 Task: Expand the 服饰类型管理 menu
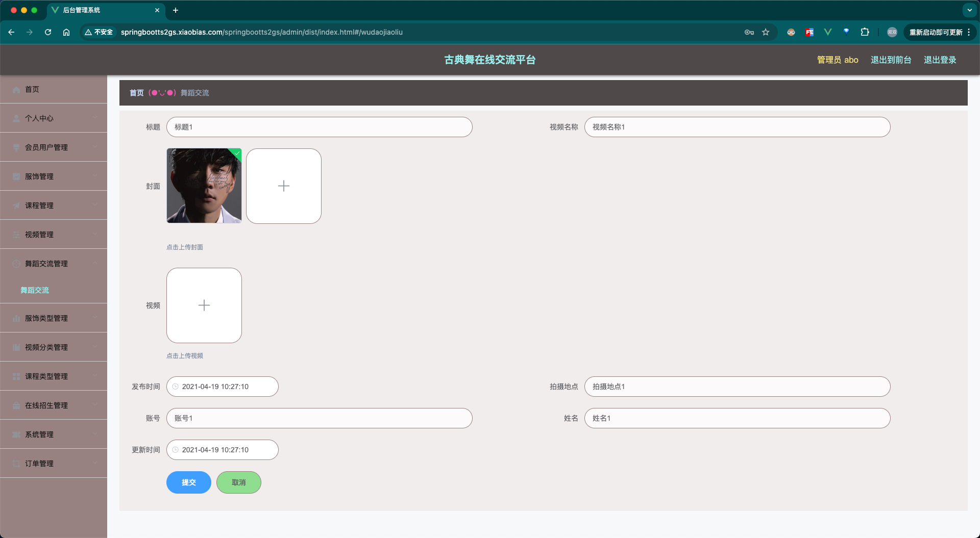[54, 318]
